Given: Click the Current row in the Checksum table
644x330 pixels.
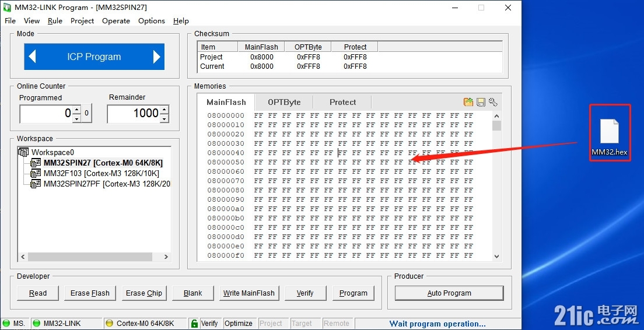Looking at the screenshot, I should coord(349,66).
